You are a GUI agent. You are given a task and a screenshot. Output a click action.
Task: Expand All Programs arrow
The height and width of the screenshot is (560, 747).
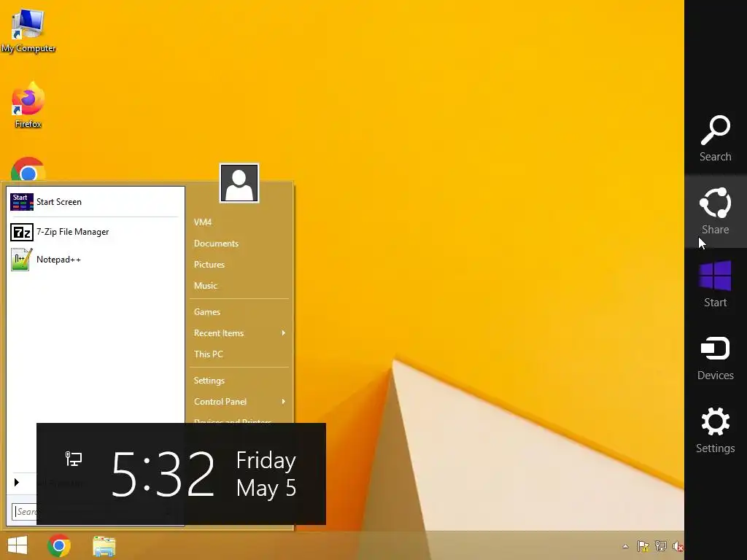click(17, 483)
